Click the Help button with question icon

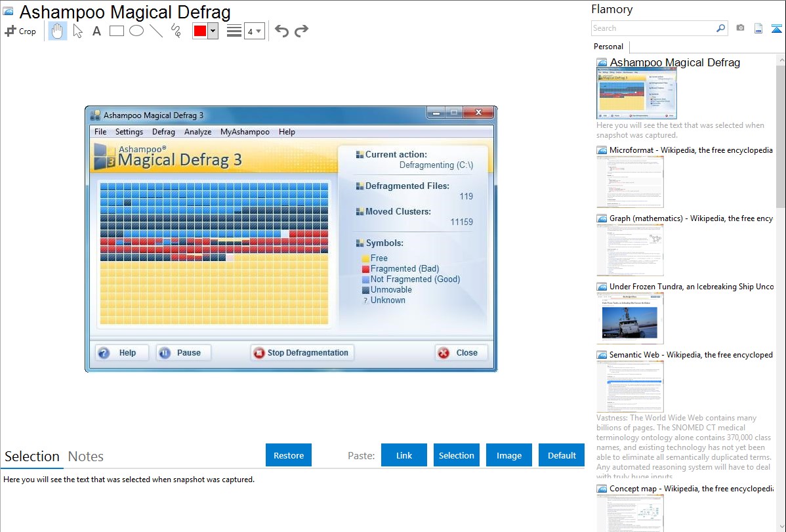pos(122,353)
